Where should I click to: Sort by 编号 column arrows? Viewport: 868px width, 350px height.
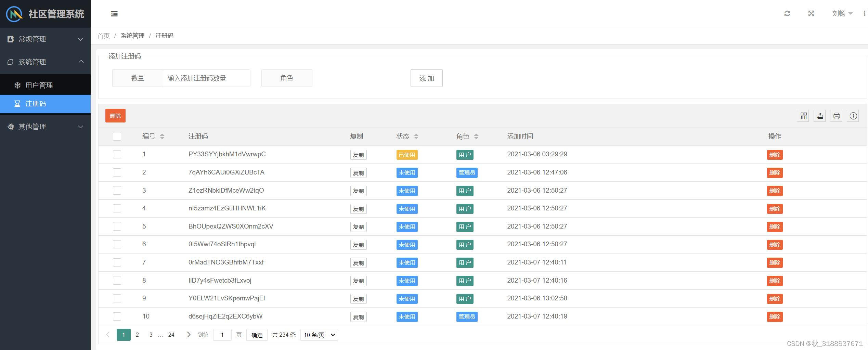coord(162,137)
